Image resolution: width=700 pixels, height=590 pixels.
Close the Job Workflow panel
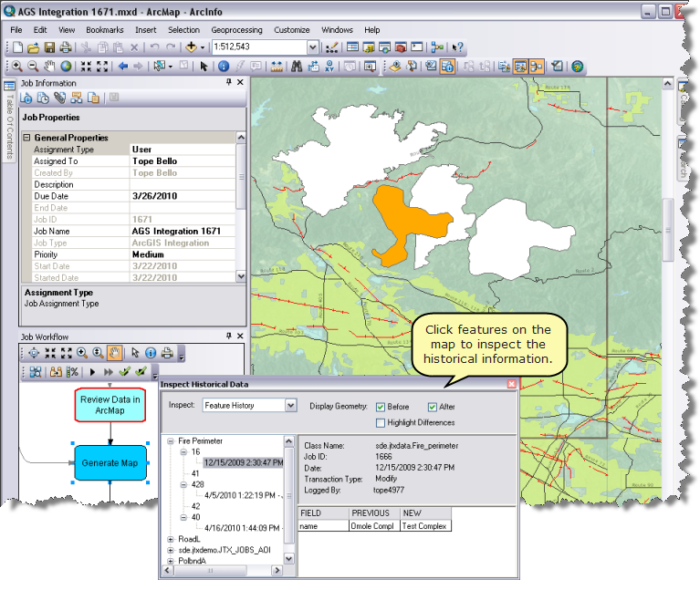point(240,336)
